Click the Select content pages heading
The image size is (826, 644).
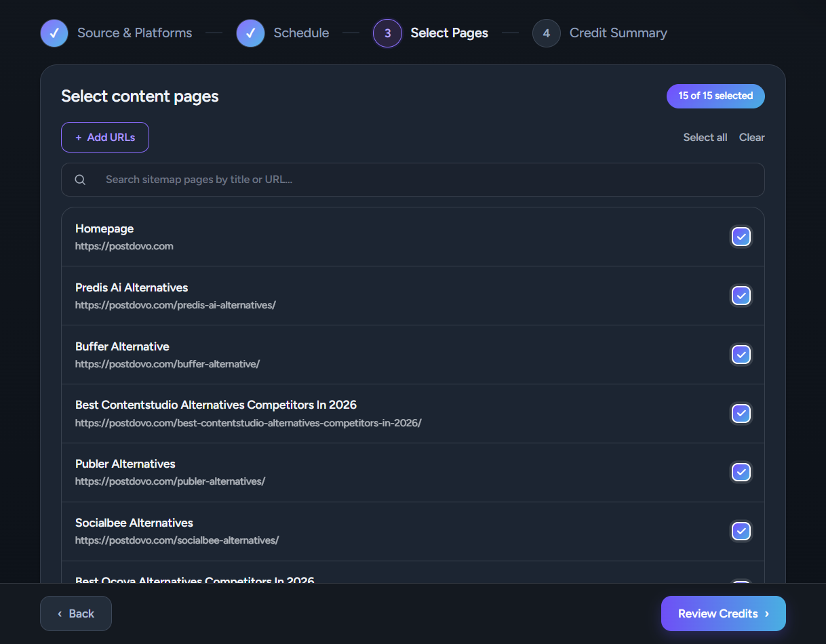point(140,96)
